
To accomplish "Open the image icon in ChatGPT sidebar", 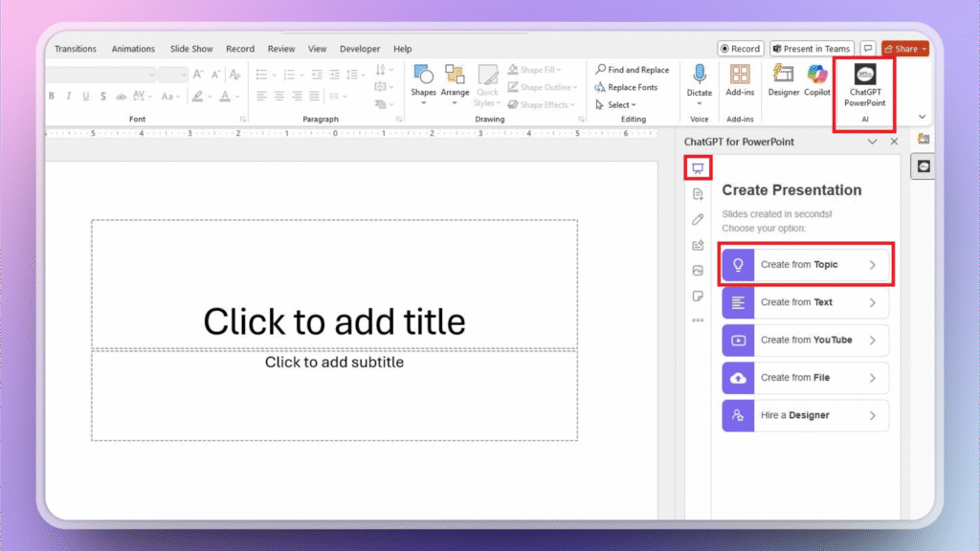I will [x=698, y=271].
